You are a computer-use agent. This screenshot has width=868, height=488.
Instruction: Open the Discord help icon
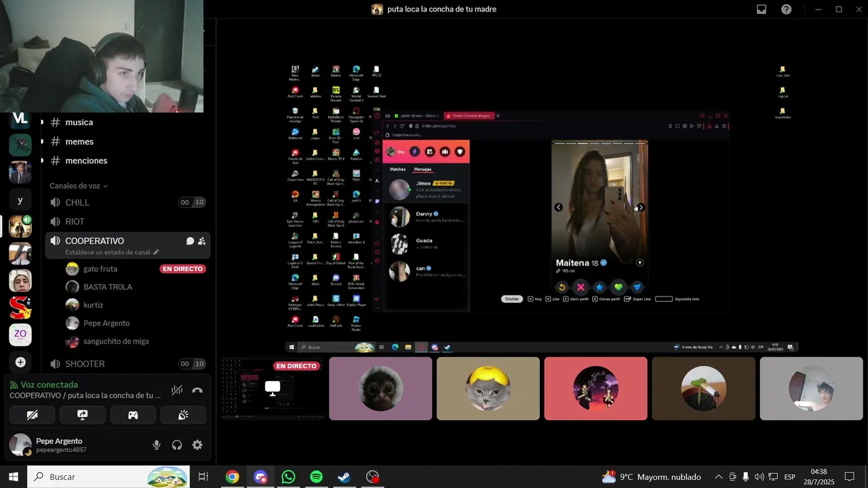point(786,9)
